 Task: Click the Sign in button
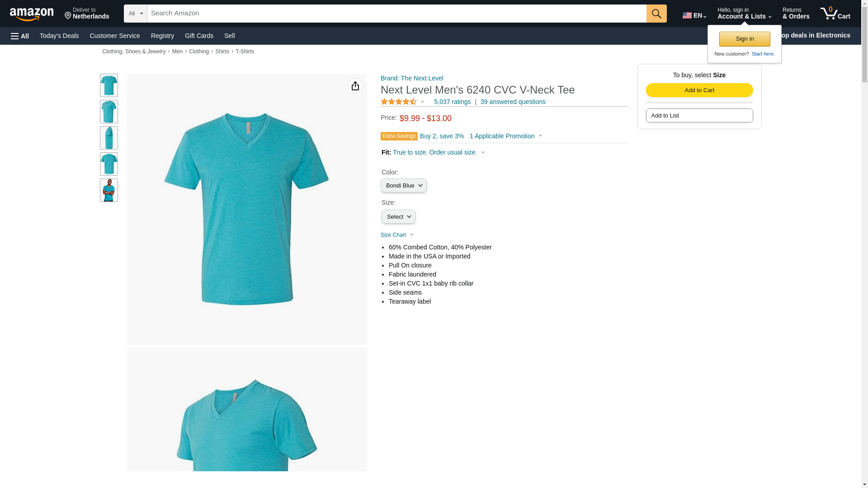pos(745,39)
